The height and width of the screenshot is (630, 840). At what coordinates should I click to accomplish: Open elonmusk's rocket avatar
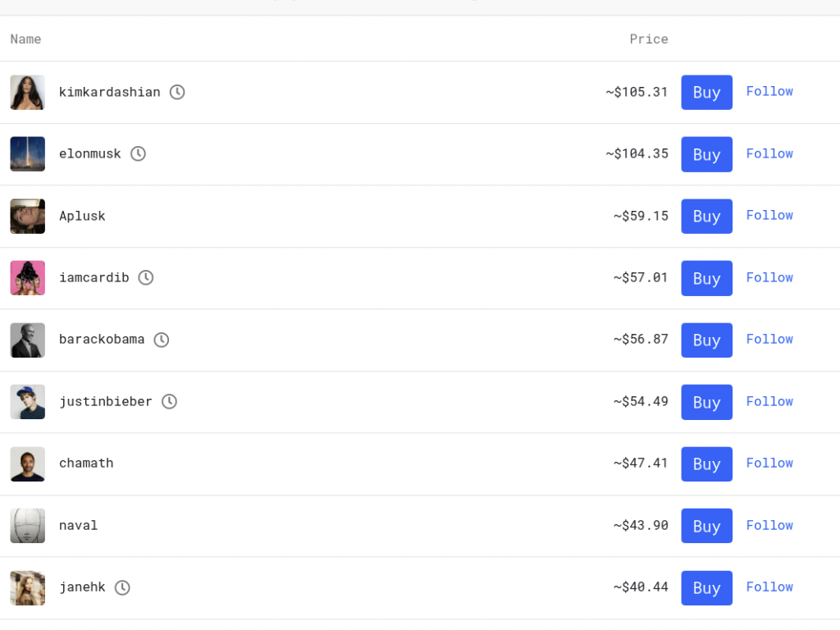point(28,154)
